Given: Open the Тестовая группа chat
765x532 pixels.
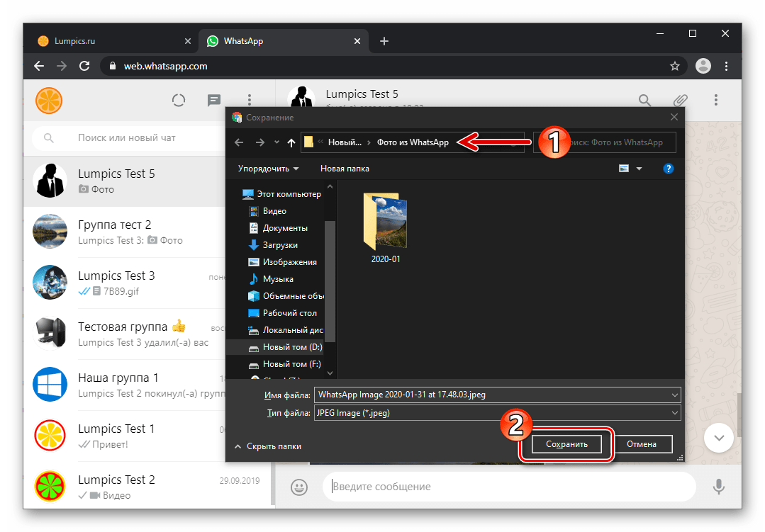Looking at the screenshot, I should pyautogui.click(x=124, y=334).
